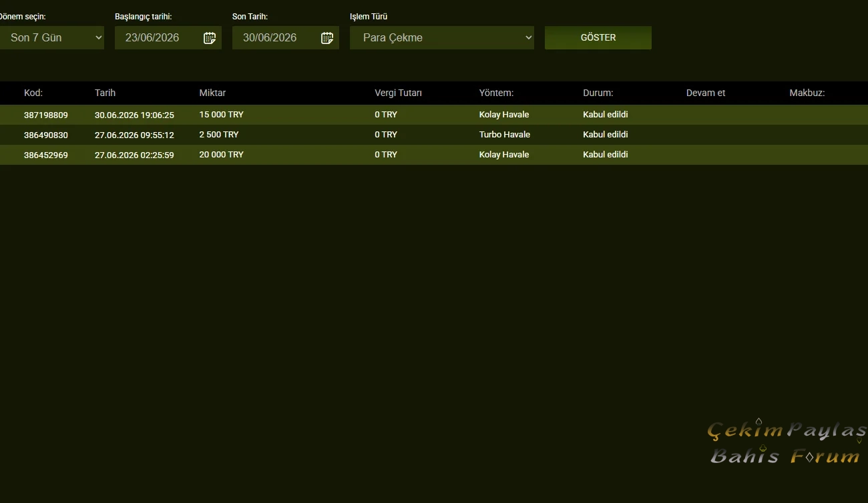
Task: Select transaction row 386490830
Action: pos(434,135)
